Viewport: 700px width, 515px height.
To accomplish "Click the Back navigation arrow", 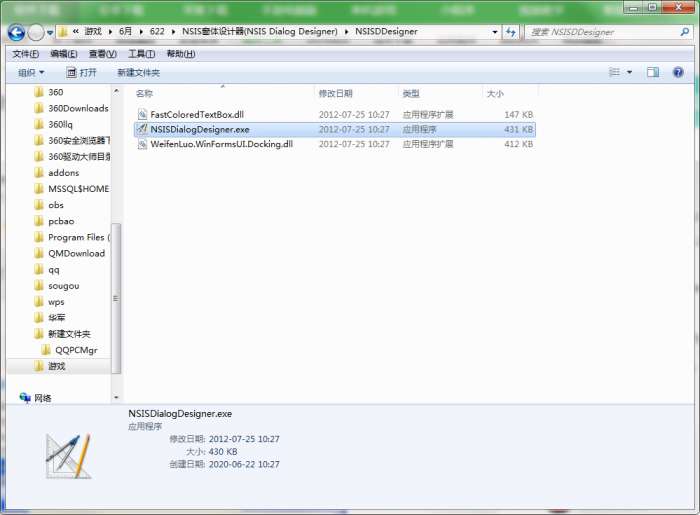I will coord(16,32).
